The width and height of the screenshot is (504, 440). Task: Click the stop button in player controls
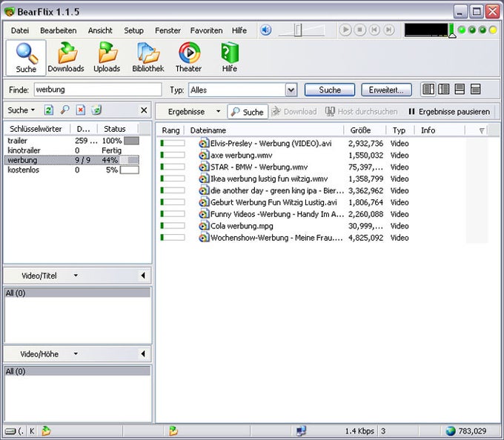pos(359,30)
